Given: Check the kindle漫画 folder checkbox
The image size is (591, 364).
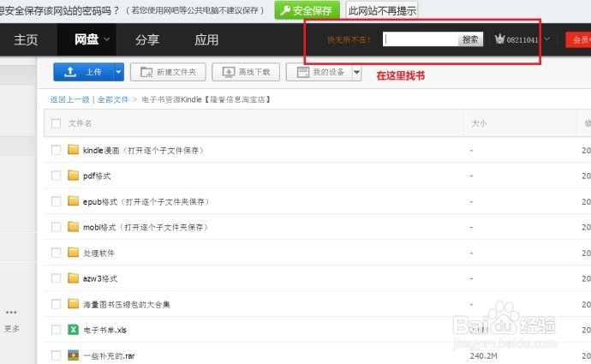Looking at the screenshot, I should [x=56, y=150].
